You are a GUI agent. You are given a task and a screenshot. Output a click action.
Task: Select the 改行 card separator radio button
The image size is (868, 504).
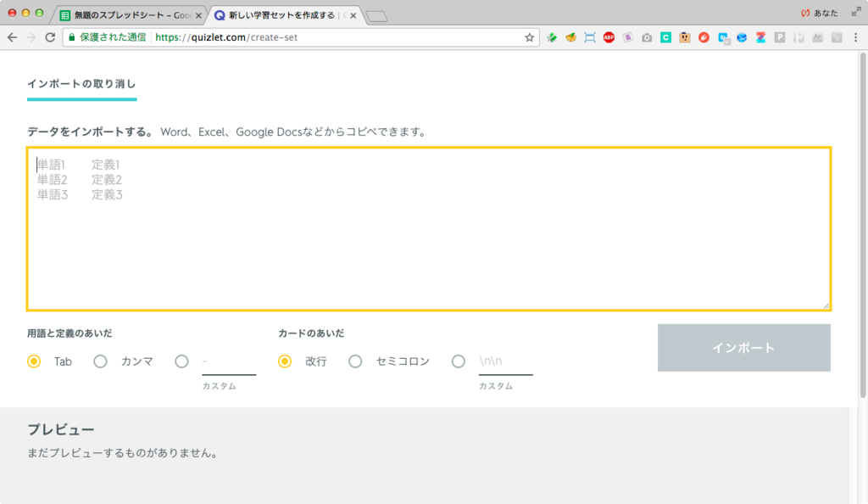click(x=285, y=361)
